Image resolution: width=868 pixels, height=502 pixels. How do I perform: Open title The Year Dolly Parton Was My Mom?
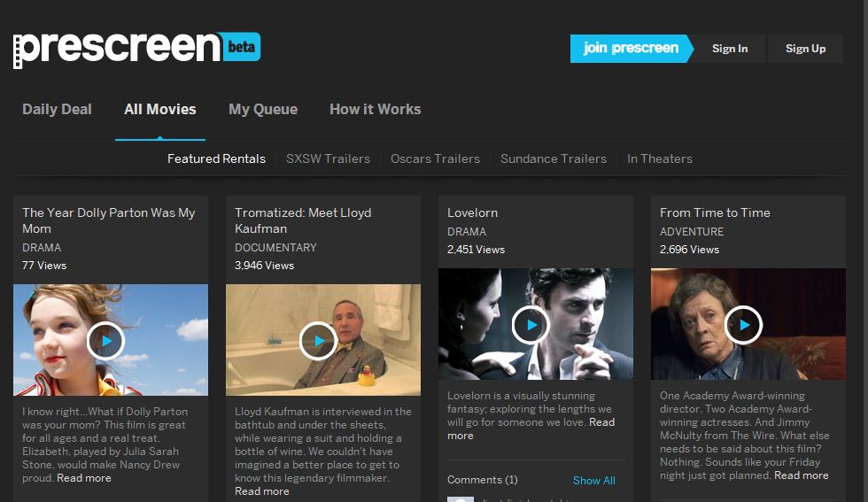108,220
